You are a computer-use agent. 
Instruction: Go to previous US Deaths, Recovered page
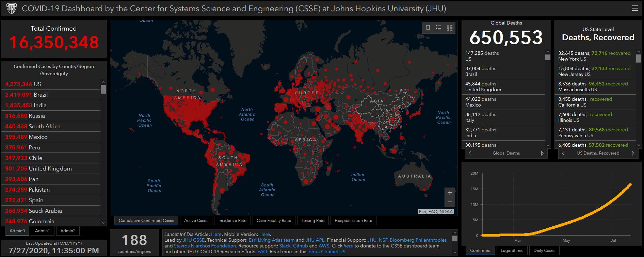coord(563,154)
